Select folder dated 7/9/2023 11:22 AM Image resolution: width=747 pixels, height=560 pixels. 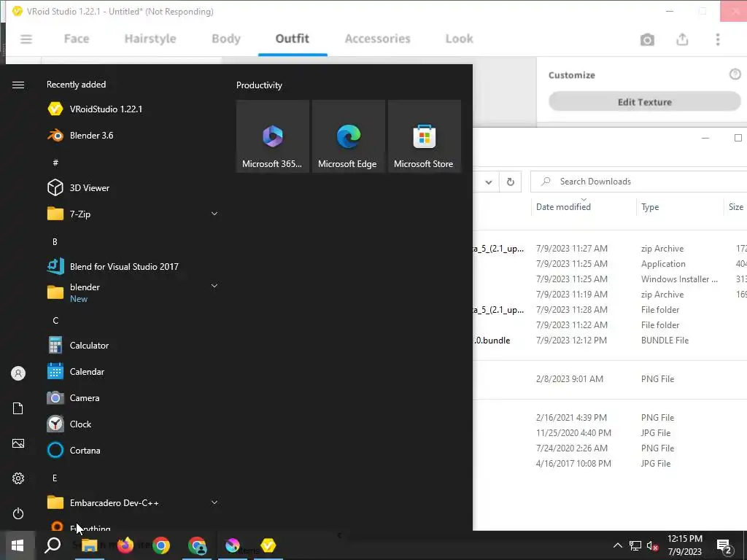[x=610, y=324]
